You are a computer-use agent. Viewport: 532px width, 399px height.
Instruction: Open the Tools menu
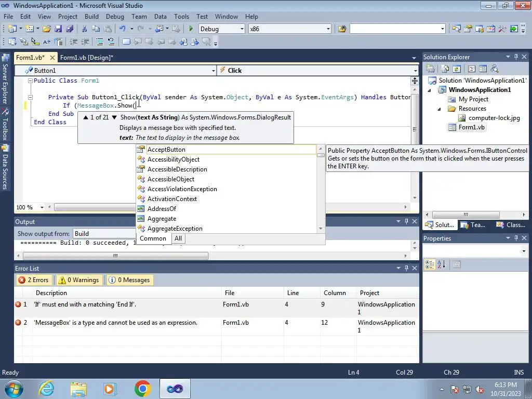pyautogui.click(x=181, y=16)
